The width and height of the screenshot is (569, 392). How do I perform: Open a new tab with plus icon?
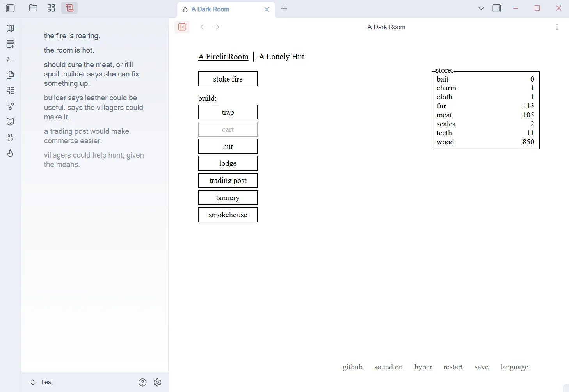pyautogui.click(x=284, y=9)
